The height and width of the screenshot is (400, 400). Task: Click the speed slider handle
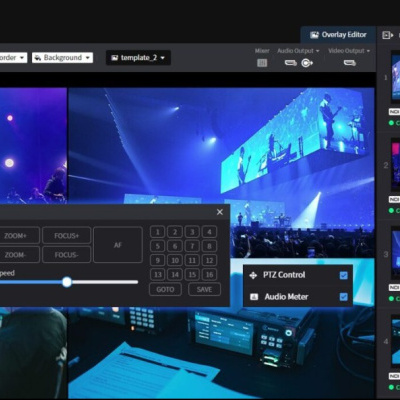[67, 282]
